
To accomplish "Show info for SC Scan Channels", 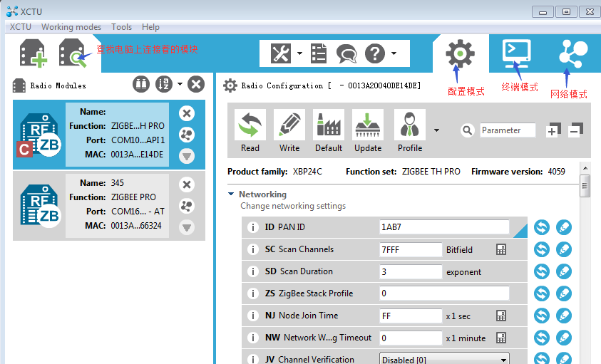I will [252, 249].
